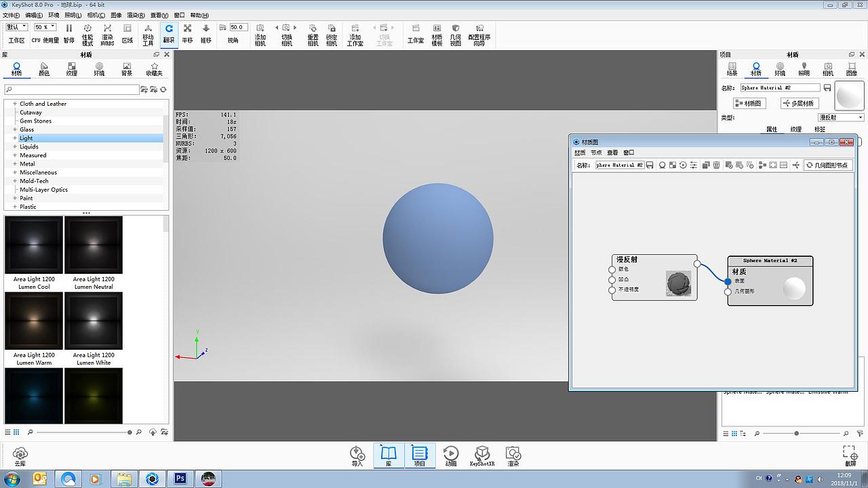
Task: Enable Render NURBS in toolbar
Action: [x=107, y=35]
